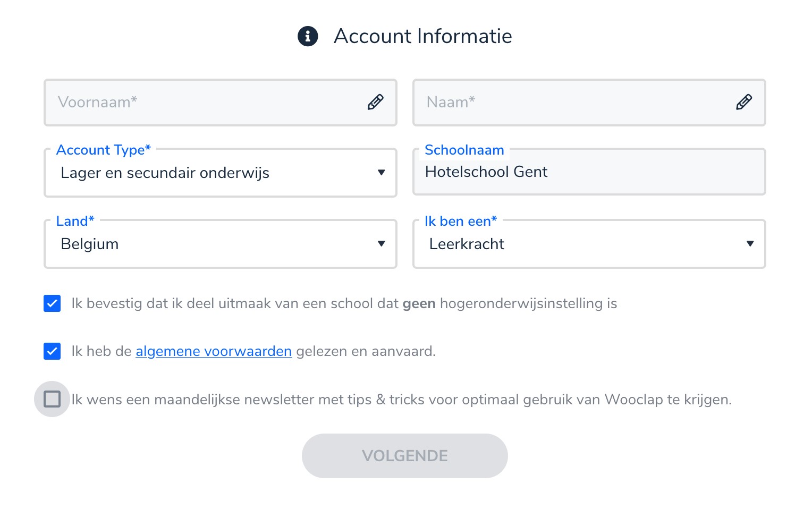This screenshot has width=812, height=509.
Task: Enable the monthly newsletter checkbox
Action: [x=52, y=399]
